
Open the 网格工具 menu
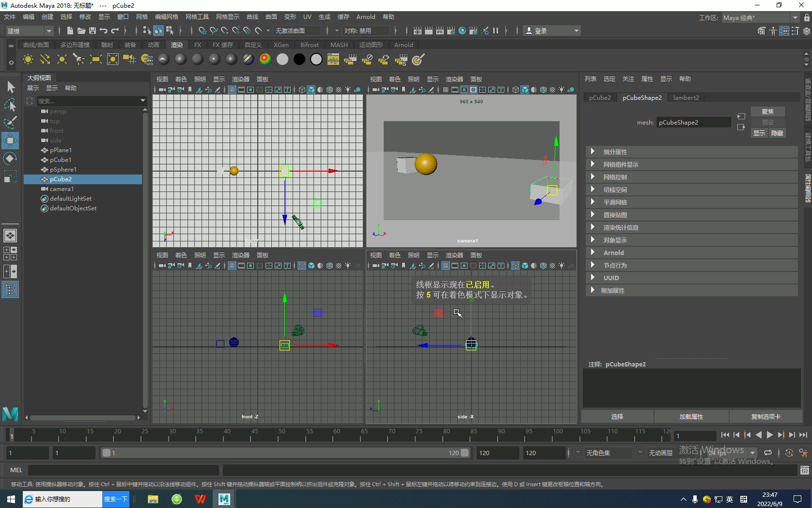click(x=197, y=17)
